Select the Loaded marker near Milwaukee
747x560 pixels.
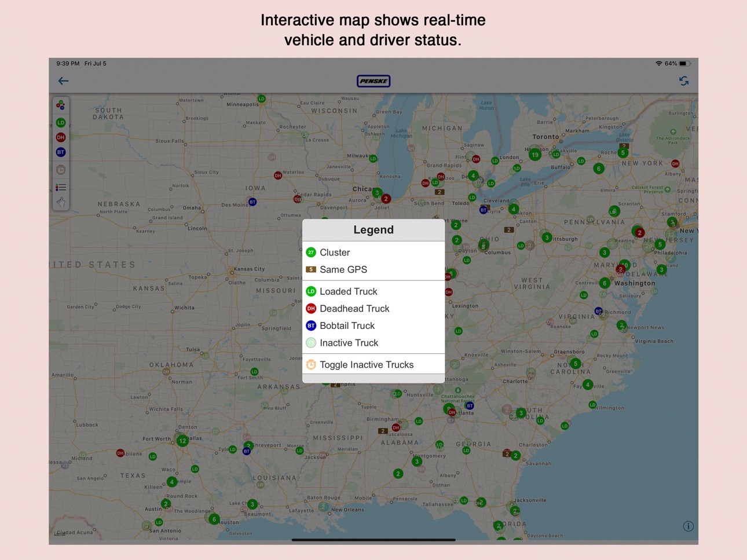pos(373,159)
